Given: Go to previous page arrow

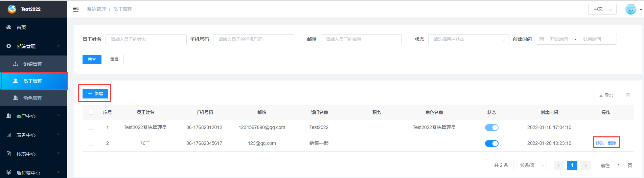Looking at the screenshot, I should (559, 165).
